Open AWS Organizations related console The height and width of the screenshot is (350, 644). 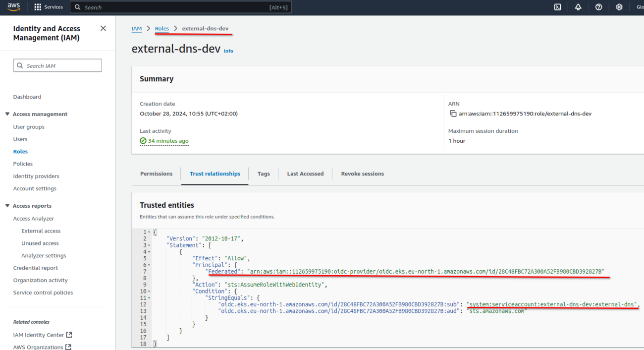pyautogui.click(x=42, y=347)
